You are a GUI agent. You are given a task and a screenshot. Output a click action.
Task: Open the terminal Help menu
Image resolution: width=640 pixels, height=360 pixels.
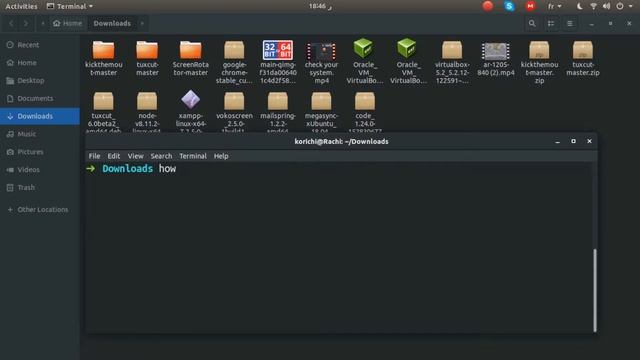point(221,156)
